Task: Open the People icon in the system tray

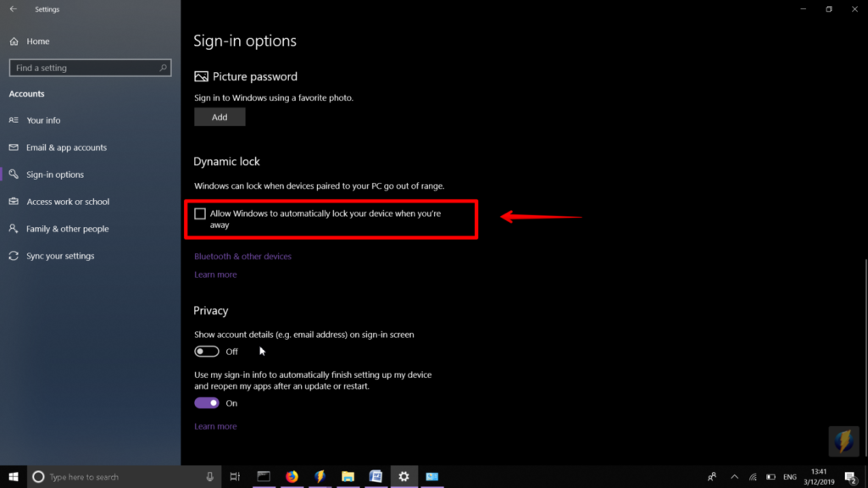Action: coord(712,476)
